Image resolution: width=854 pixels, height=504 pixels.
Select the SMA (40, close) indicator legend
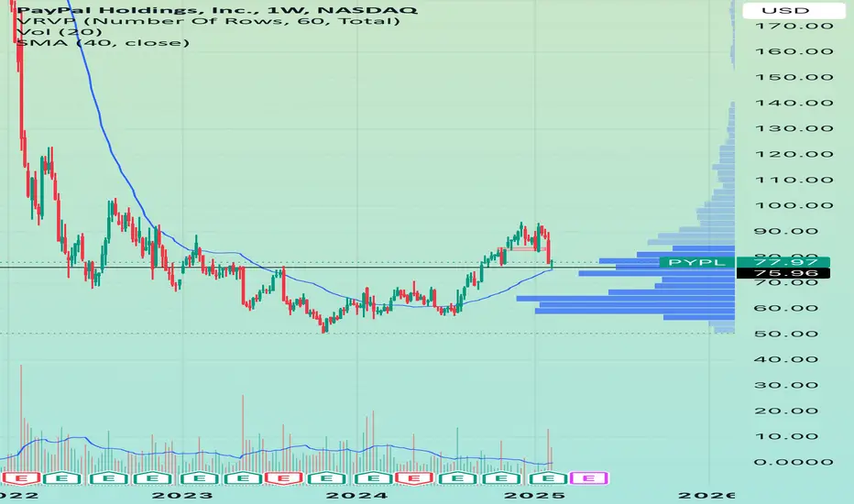pyautogui.click(x=103, y=42)
